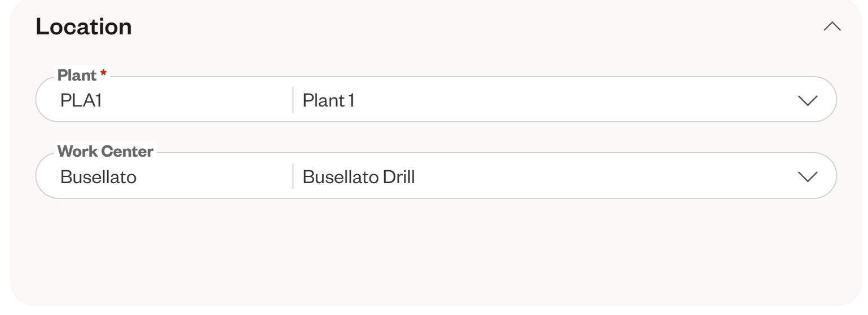Click the Busellato code in Work Center
The image size is (868, 315).
pos(98,177)
